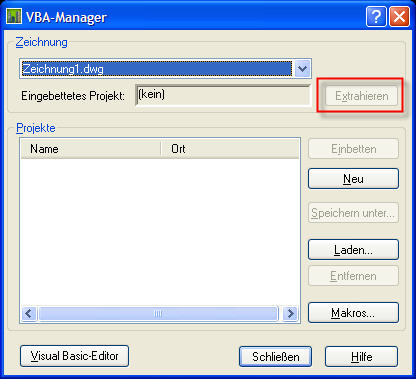Screen dimensions: 416x379
Task: Sort projects by the Ort column header
Action: [230, 149]
